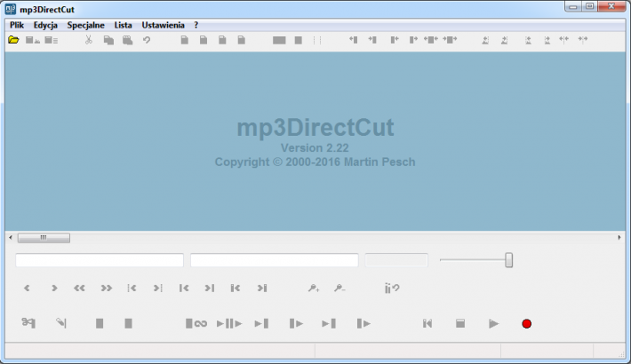Open the Specjalne menu
631x364 pixels.
85,25
